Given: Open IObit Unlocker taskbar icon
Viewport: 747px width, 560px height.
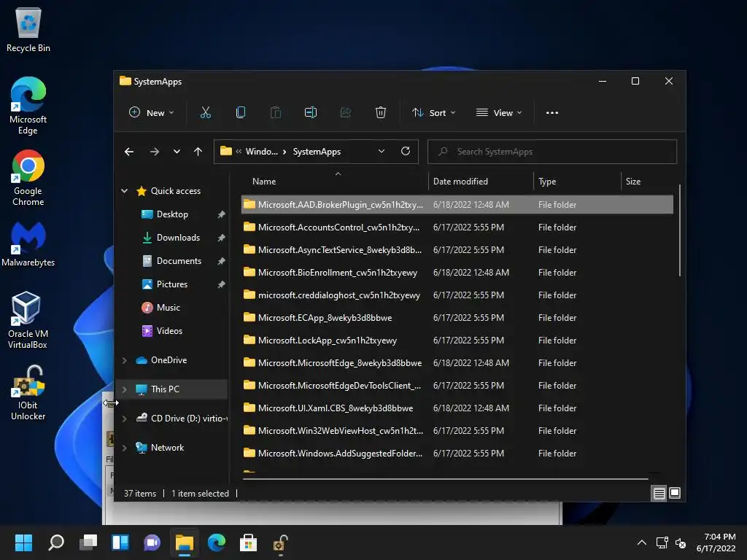Looking at the screenshot, I should click(x=280, y=542).
